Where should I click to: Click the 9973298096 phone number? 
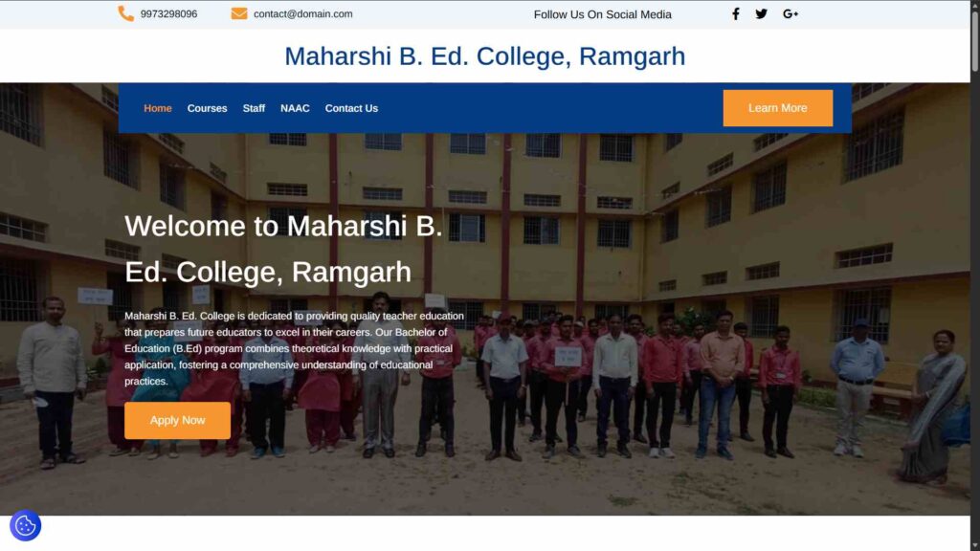pos(168,13)
